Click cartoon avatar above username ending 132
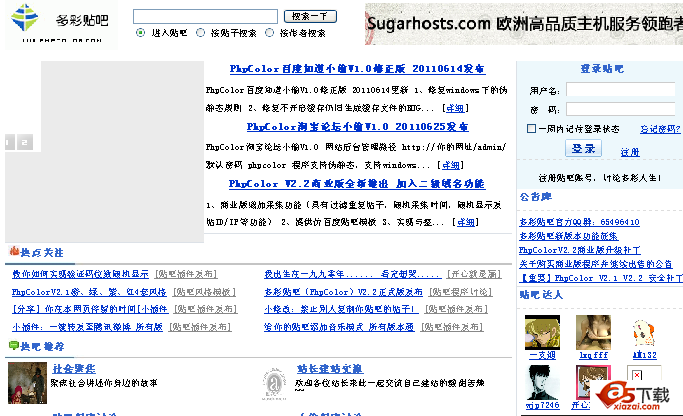Image resolution: width=683 pixels, height=416 pixels. (644, 333)
